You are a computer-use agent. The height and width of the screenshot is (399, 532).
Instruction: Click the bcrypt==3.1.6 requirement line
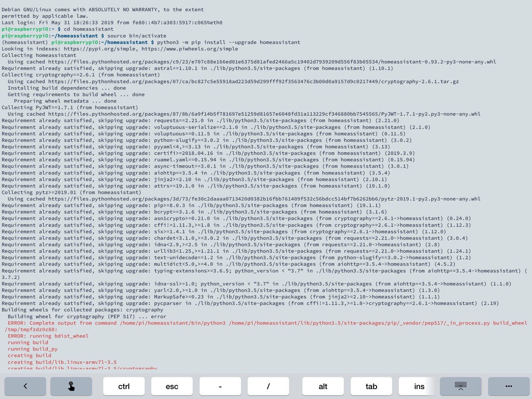[194, 212]
